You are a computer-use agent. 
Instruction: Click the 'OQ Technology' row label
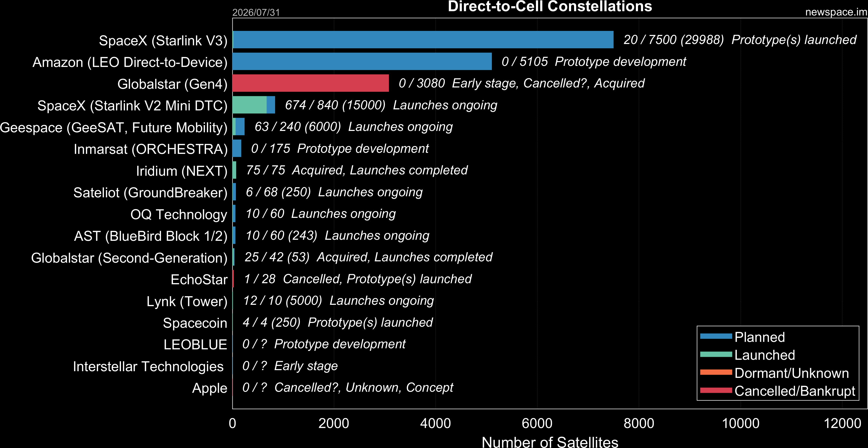179,215
